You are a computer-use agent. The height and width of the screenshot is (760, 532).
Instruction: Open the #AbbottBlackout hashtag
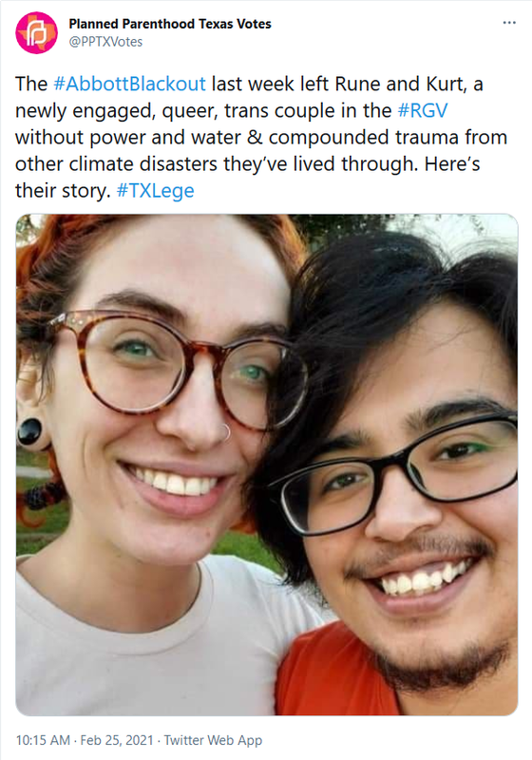[129, 84]
